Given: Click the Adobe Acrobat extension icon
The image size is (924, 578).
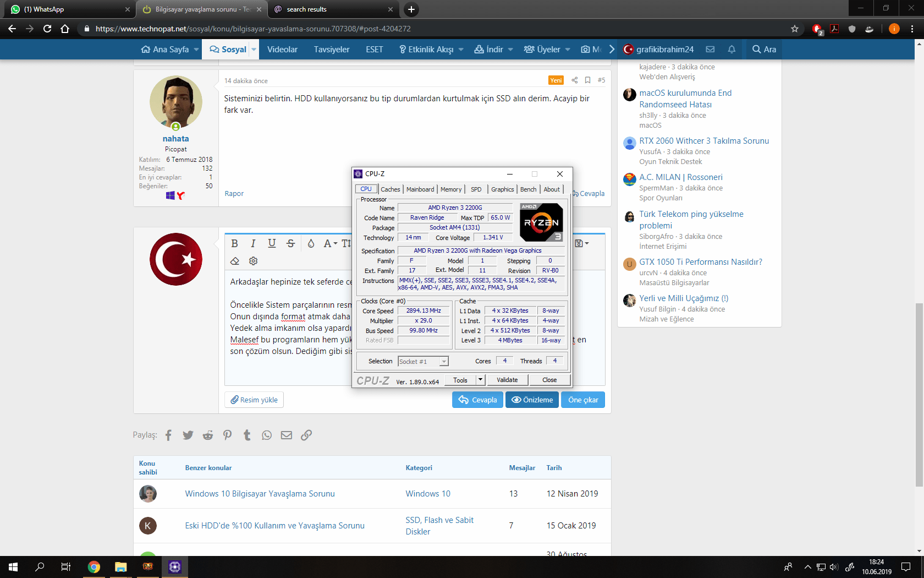Looking at the screenshot, I should [x=835, y=29].
